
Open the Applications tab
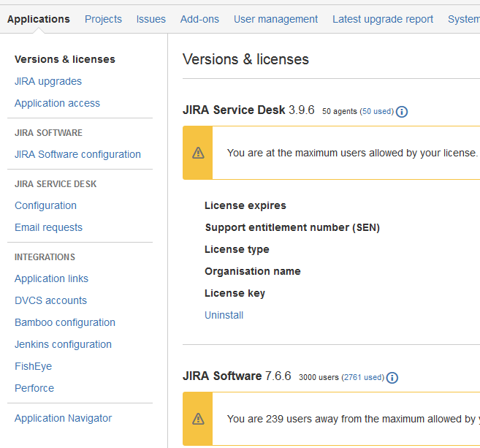(x=39, y=19)
